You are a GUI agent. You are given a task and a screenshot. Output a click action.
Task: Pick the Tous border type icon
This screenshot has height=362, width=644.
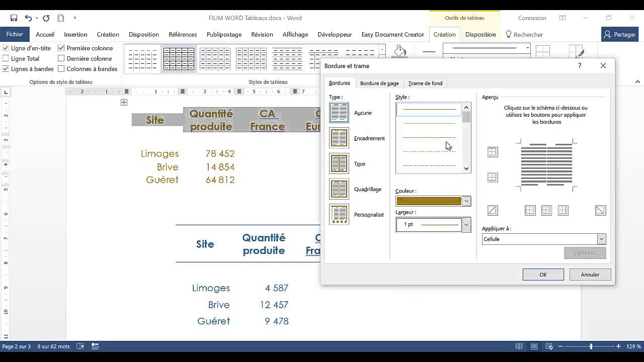(339, 163)
